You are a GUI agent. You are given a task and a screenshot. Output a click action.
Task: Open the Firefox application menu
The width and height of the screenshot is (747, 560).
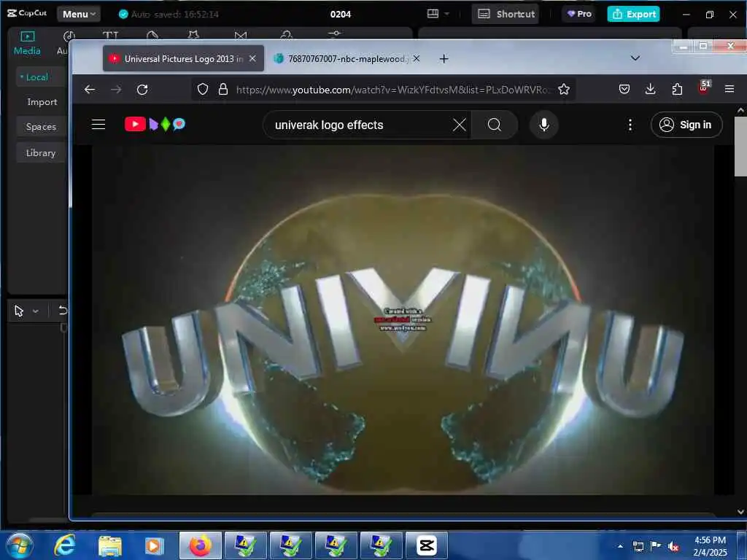point(729,89)
